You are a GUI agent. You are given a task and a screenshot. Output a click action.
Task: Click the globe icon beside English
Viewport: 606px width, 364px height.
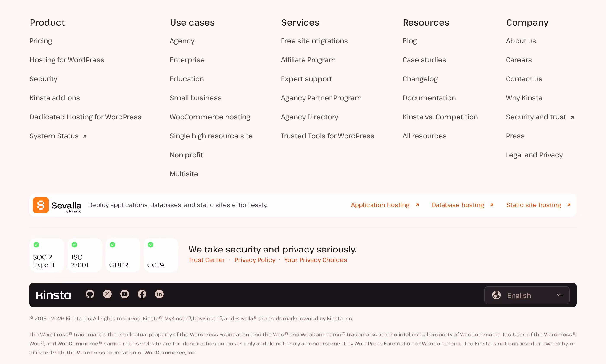click(496, 295)
